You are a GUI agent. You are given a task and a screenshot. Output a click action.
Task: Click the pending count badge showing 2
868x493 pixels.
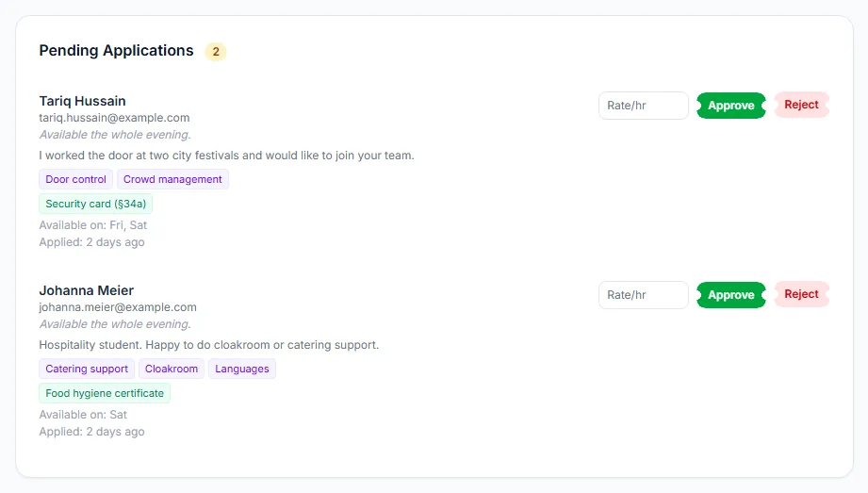[216, 52]
